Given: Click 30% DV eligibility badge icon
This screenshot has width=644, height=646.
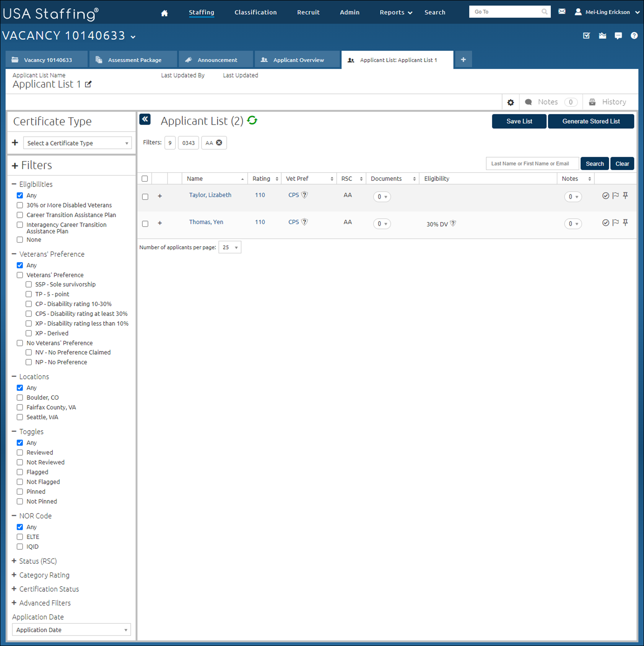Looking at the screenshot, I should [x=453, y=223].
